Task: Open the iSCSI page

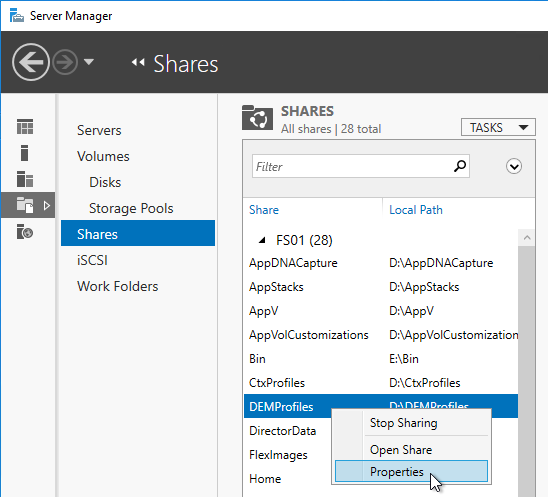Action: (92, 260)
